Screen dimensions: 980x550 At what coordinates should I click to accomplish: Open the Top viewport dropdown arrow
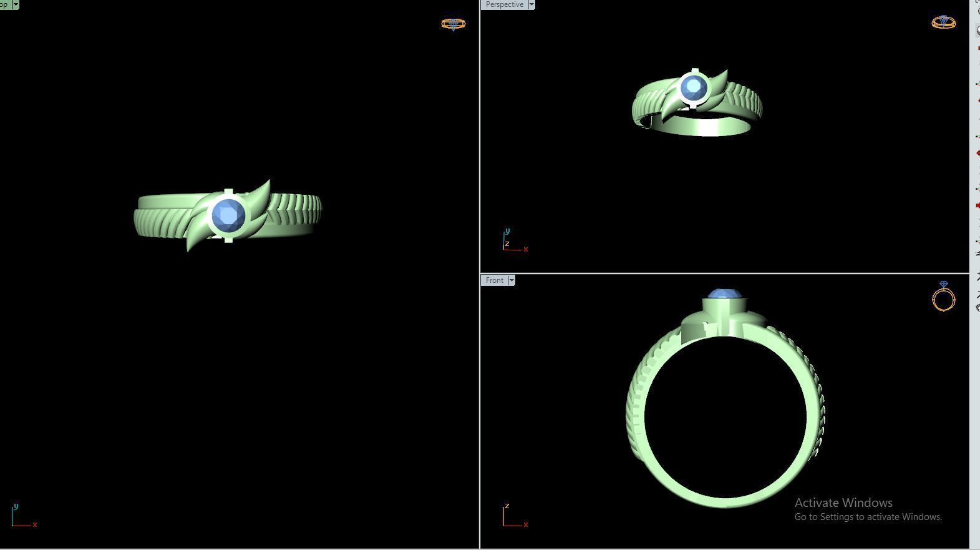pyautogui.click(x=16, y=4)
